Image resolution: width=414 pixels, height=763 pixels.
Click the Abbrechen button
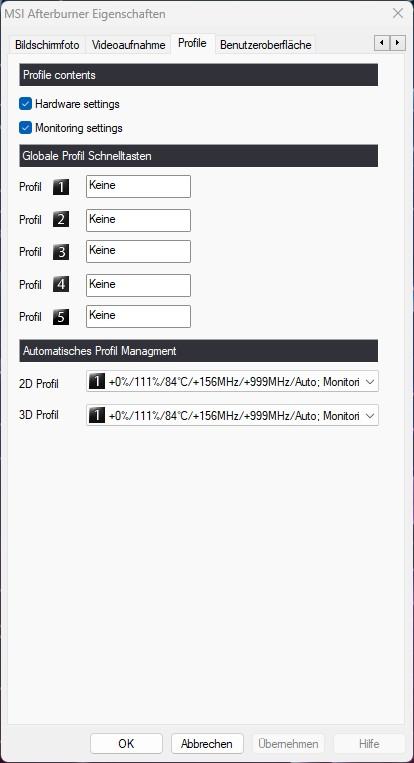[207, 744]
